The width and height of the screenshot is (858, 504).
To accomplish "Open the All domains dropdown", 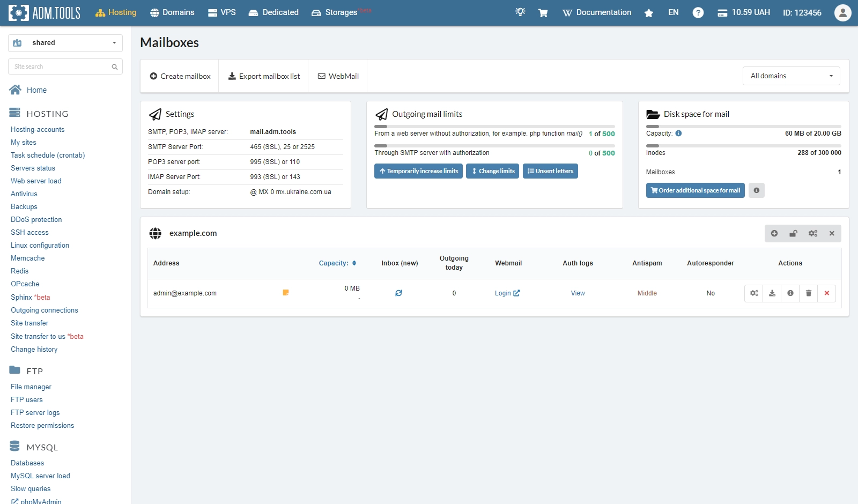I will coord(791,76).
